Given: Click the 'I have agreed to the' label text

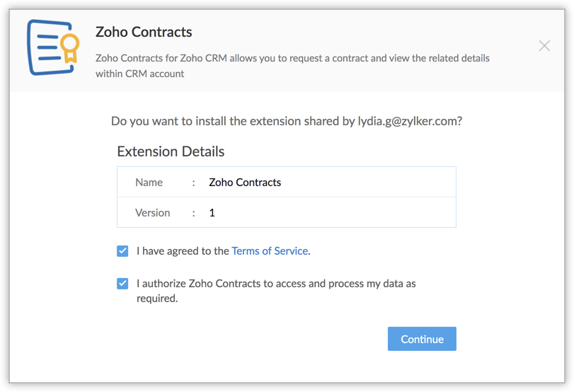Looking at the screenshot, I should click(183, 251).
